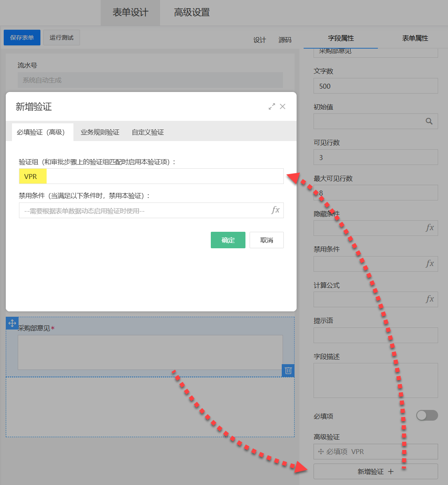The width and height of the screenshot is (448, 485).
Task: Close the 新增验证 dialog
Action: pyautogui.click(x=283, y=106)
